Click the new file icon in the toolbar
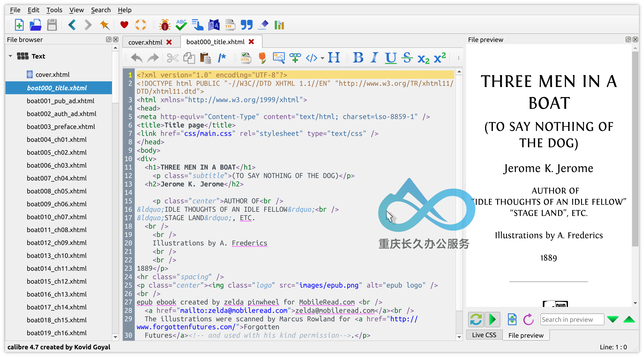644x357 pixels. point(19,25)
